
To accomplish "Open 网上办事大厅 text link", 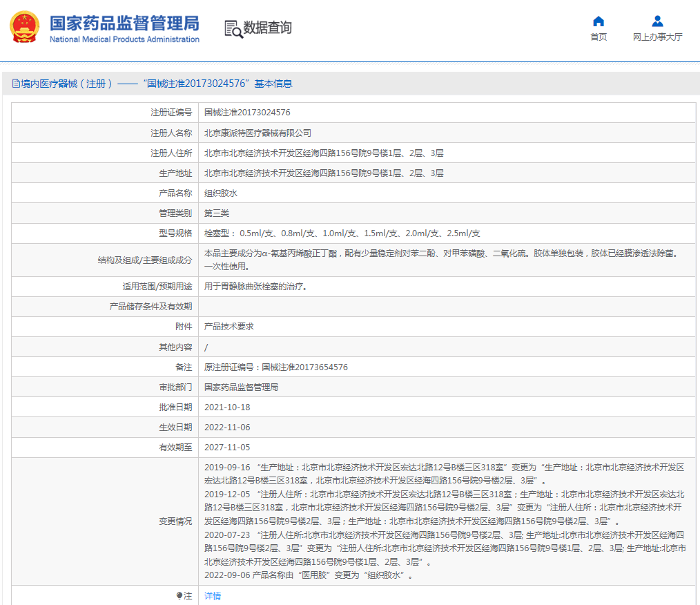I will (x=657, y=37).
